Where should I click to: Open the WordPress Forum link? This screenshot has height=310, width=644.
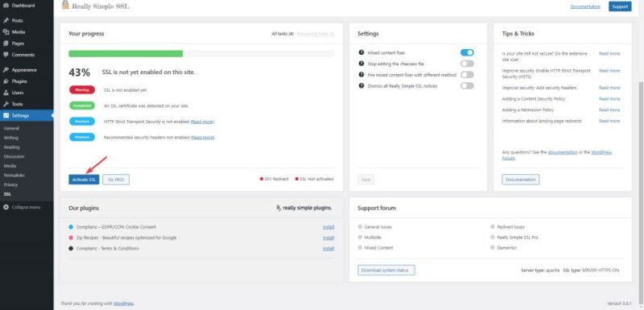tap(601, 152)
